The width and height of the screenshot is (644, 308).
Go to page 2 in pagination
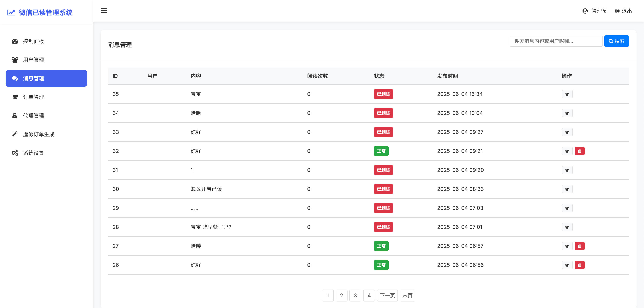pyautogui.click(x=342, y=296)
